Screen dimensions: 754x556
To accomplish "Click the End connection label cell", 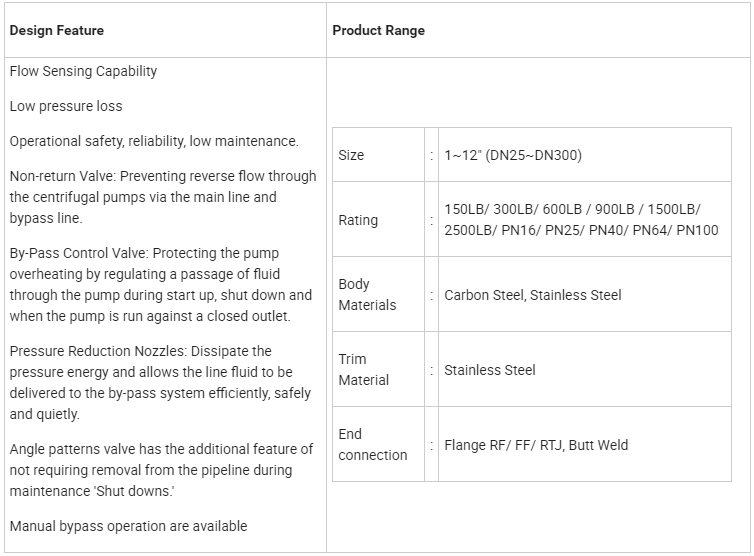I will point(378,444).
